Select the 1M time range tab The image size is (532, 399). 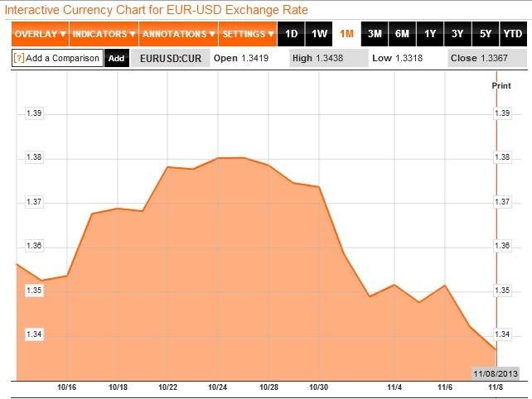point(347,35)
